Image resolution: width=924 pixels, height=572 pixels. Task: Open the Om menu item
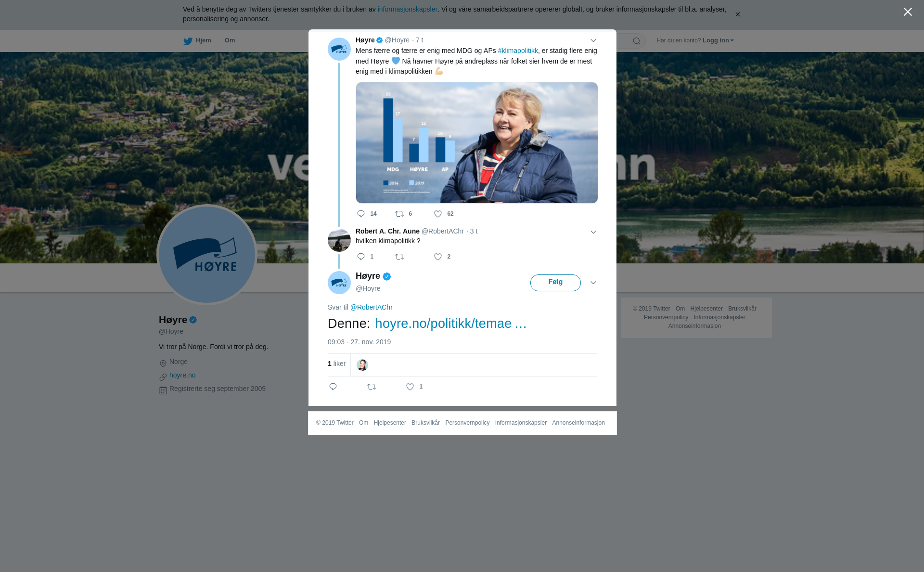click(x=230, y=40)
